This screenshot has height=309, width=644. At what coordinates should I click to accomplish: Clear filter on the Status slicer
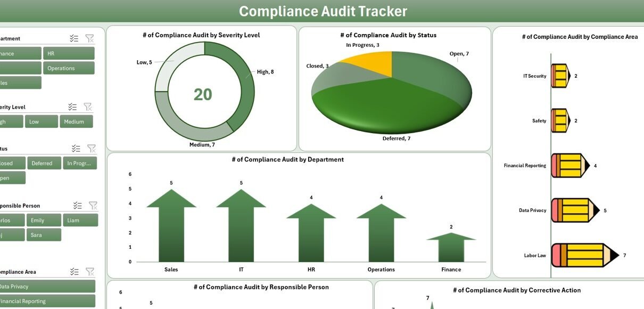point(92,149)
